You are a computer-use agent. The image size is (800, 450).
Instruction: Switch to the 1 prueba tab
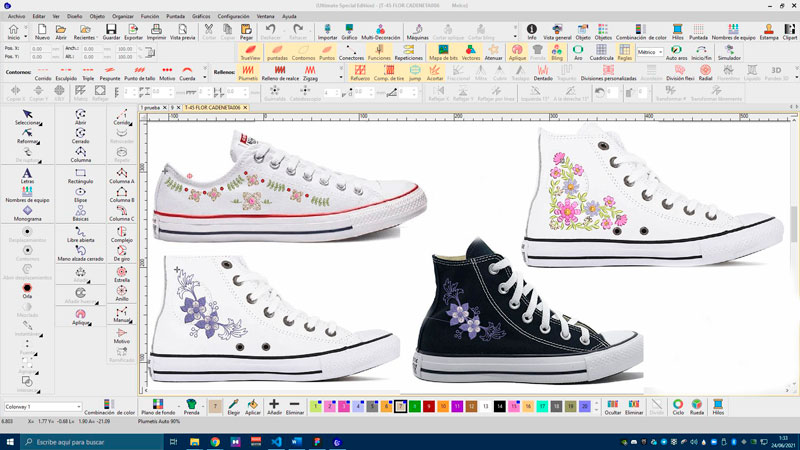(x=150, y=108)
